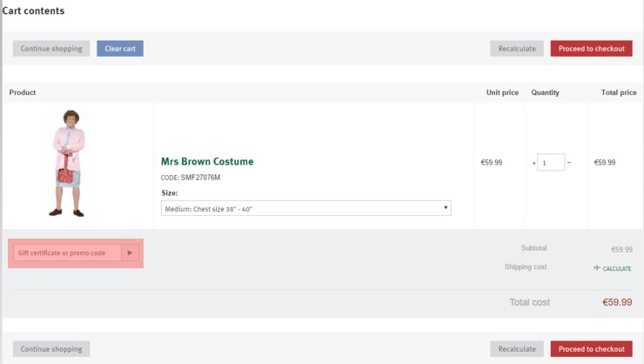Focus the gift certificate or promo code field

(67, 253)
